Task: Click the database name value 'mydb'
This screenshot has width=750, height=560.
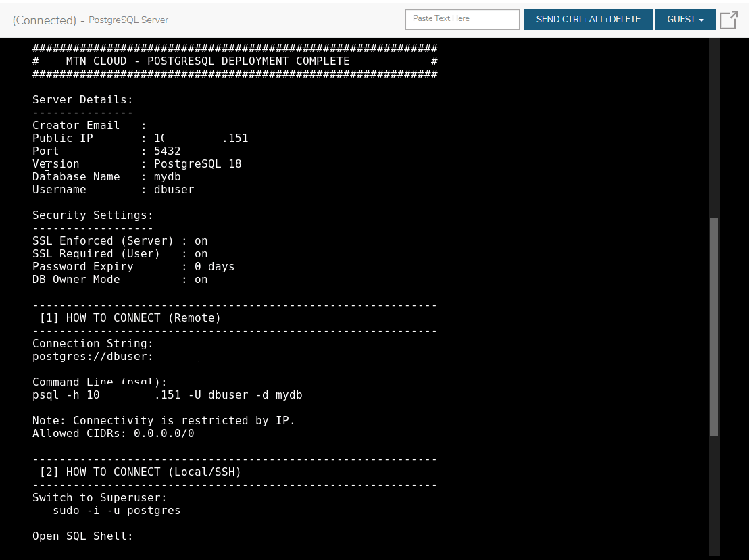Action: coord(168,177)
